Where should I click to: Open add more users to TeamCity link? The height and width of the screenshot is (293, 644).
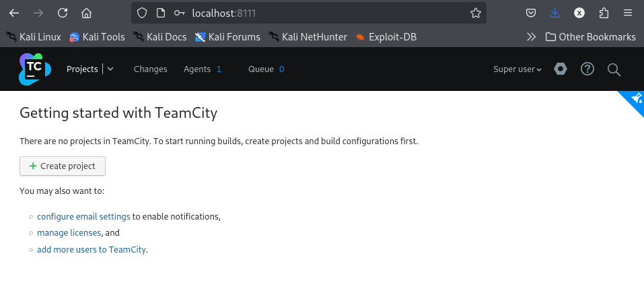pos(91,249)
